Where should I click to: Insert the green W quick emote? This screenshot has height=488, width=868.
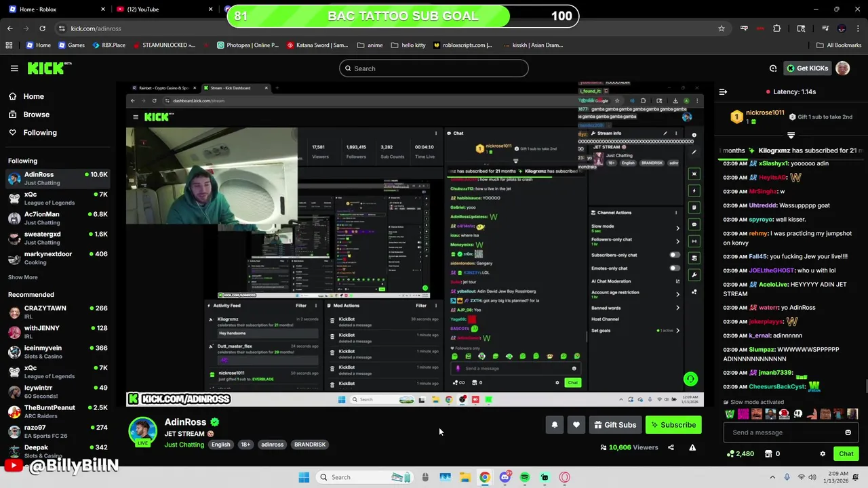pos(730,414)
